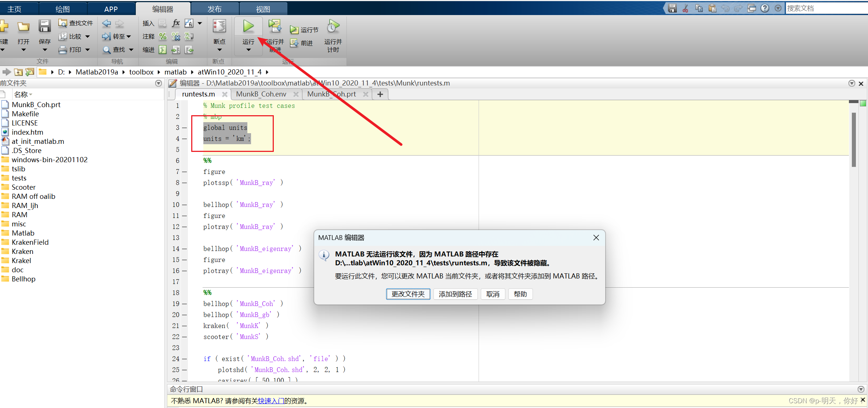The height and width of the screenshot is (408, 868).
Task: Click the smart indent green icon
Action: [163, 50]
